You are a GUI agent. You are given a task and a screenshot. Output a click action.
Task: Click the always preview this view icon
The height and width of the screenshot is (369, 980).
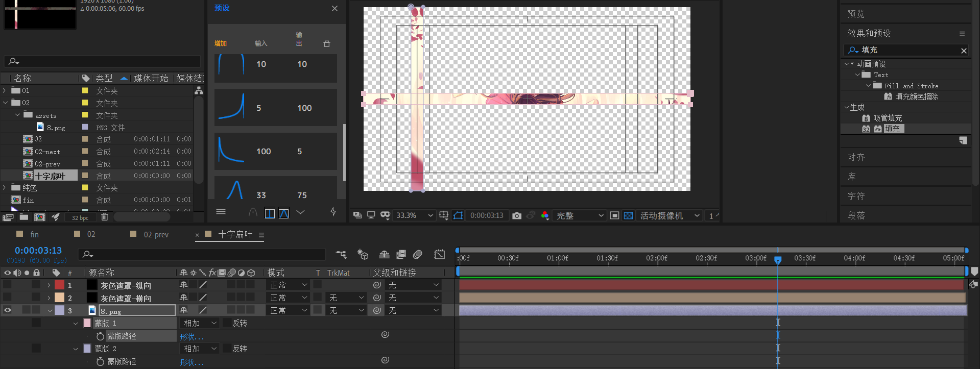[x=357, y=215]
